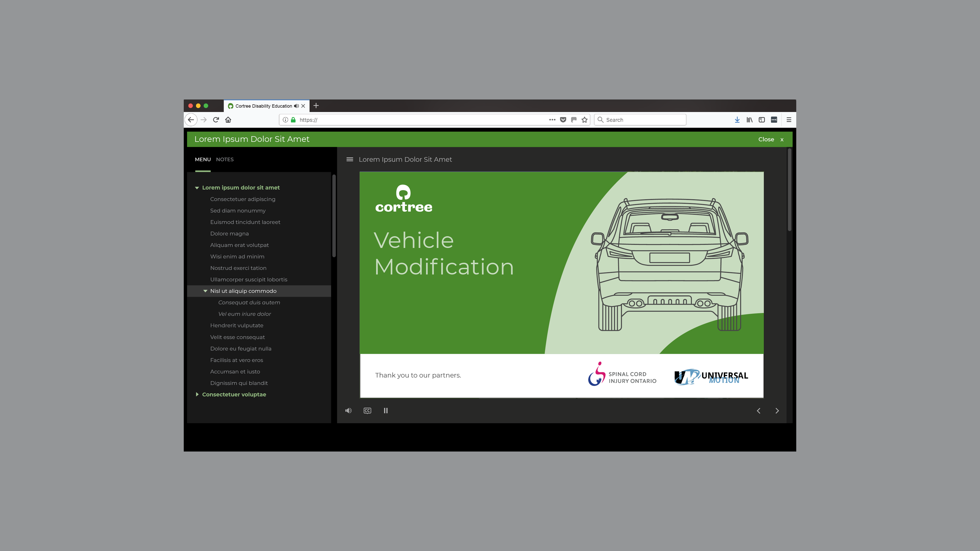This screenshot has height=551, width=980.
Task: Mute the tab via speaker icon
Action: (296, 106)
